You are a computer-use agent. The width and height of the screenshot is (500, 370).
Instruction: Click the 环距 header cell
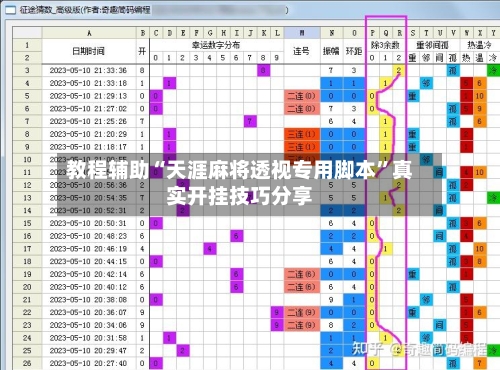click(354, 51)
